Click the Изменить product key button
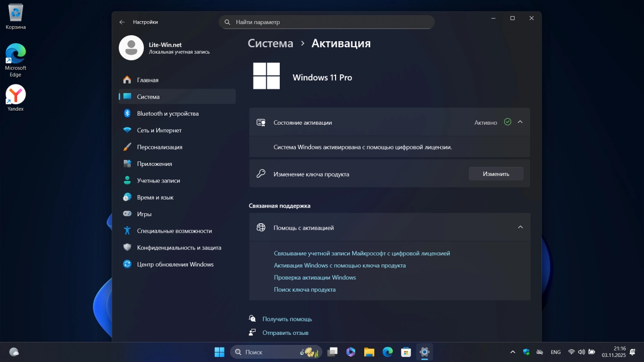Viewport: 644px width, 362px height. [x=496, y=174]
